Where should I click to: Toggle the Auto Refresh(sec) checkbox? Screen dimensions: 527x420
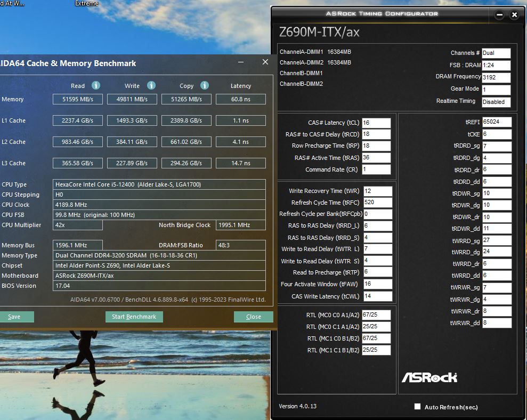pyautogui.click(x=417, y=407)
